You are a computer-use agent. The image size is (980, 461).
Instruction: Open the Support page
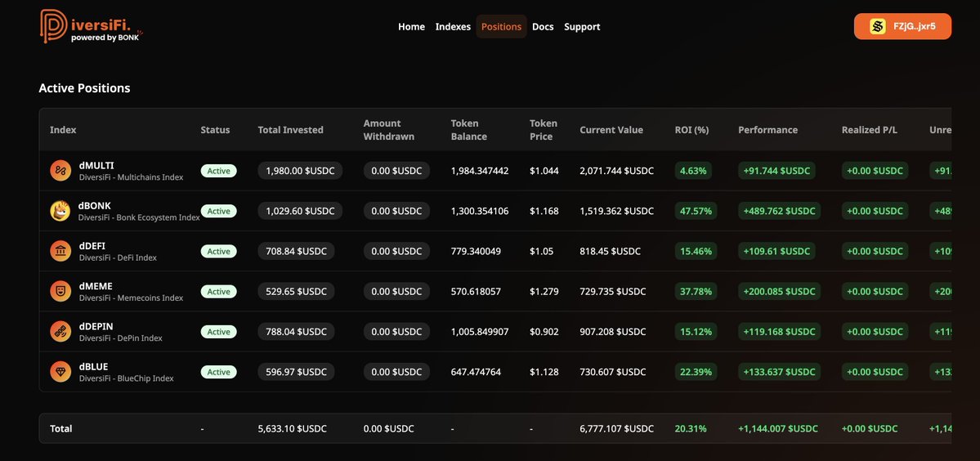coord(582,27)
